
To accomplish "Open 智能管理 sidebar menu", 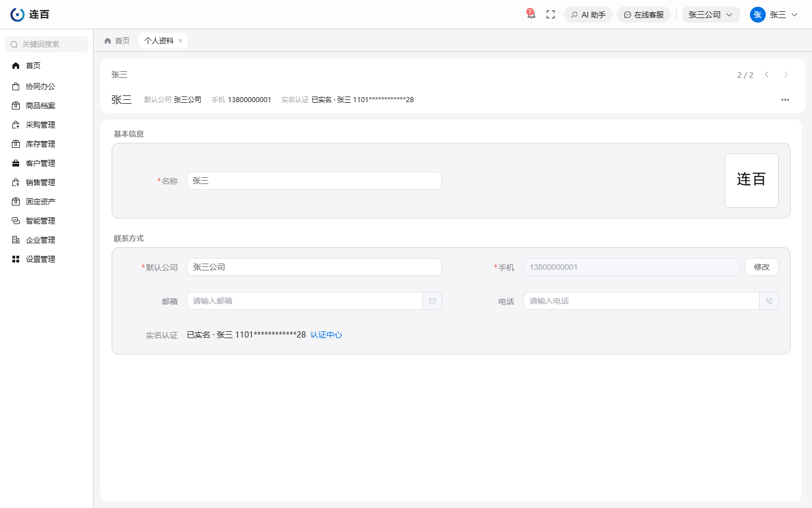I will [47, 221].
